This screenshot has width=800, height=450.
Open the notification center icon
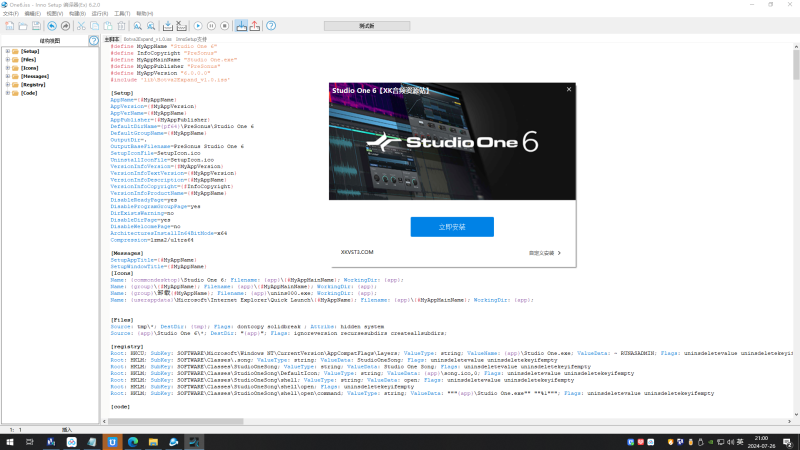pos(788,442)
